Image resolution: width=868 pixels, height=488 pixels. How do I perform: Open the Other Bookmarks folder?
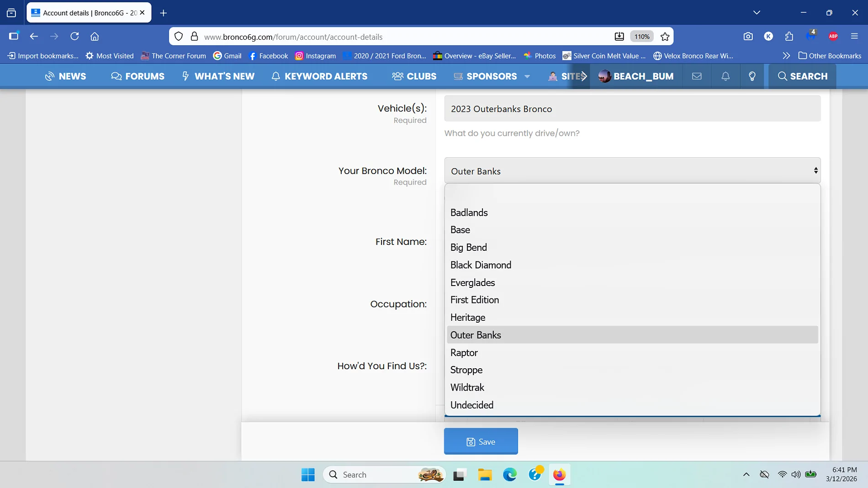(830, 56)
